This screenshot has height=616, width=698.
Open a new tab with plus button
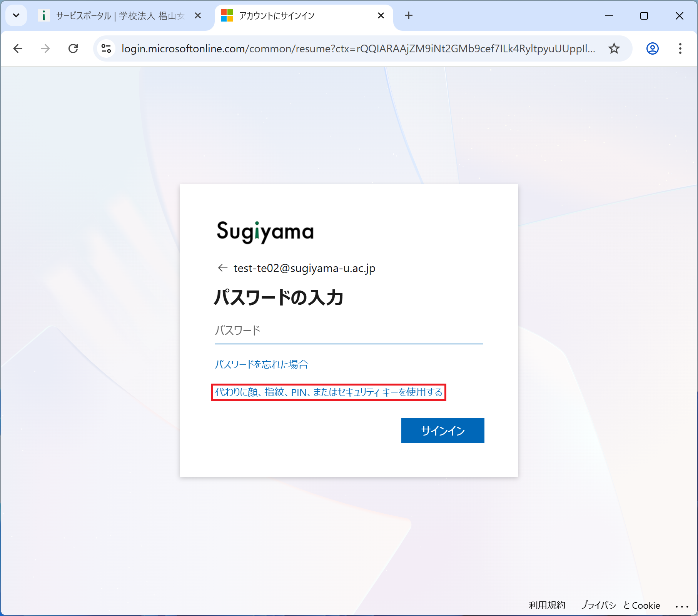click(x=409, y=15)
